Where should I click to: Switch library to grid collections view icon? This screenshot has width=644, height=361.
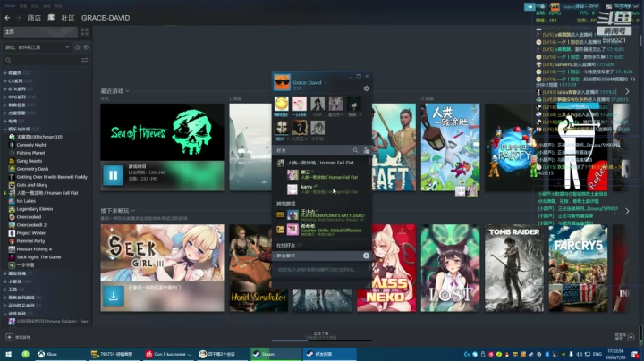85,31
